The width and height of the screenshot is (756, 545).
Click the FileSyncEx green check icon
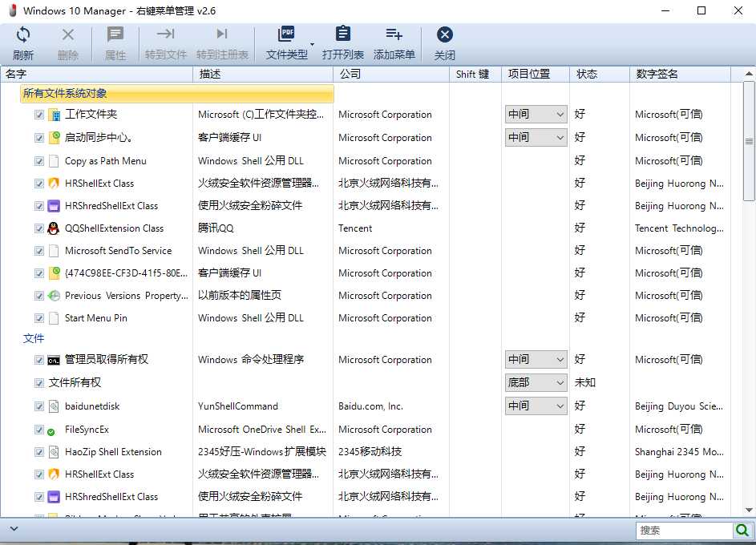pos(51,432)
